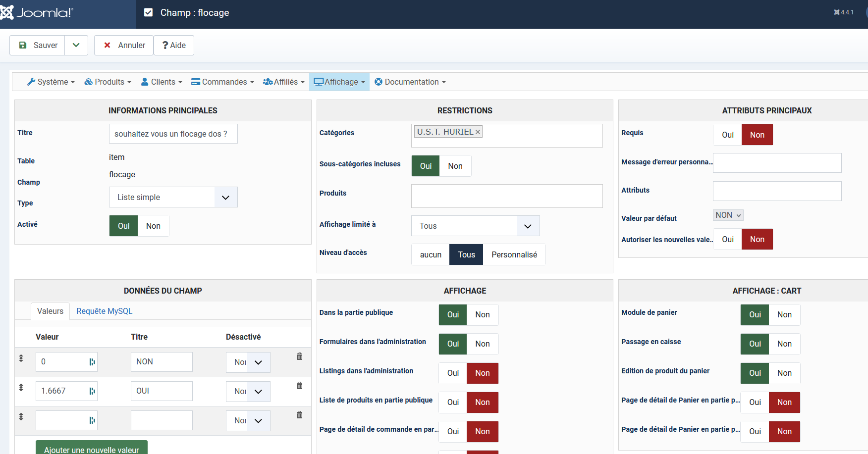The height and width of the screenshot is (454, 868).
Task: Set Sous-catégories incluses to Non
Action: [x=455, y=166]
